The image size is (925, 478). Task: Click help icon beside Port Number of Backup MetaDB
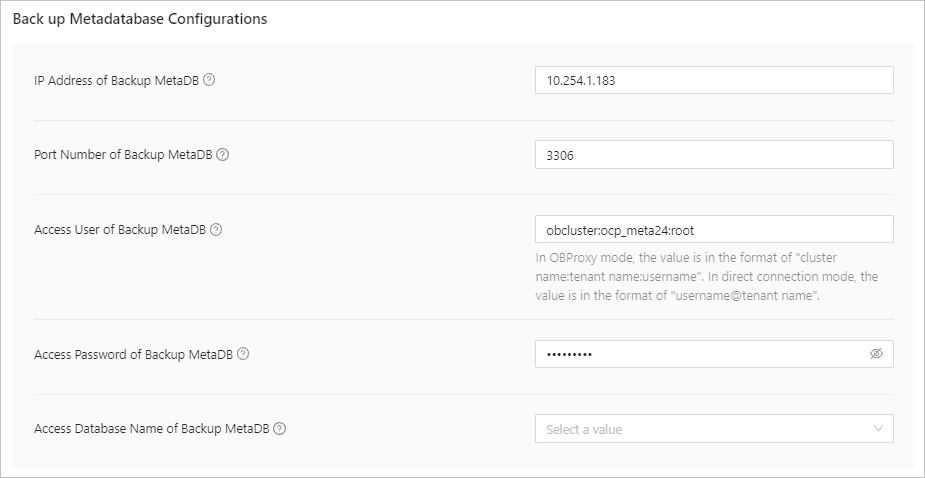223,155
